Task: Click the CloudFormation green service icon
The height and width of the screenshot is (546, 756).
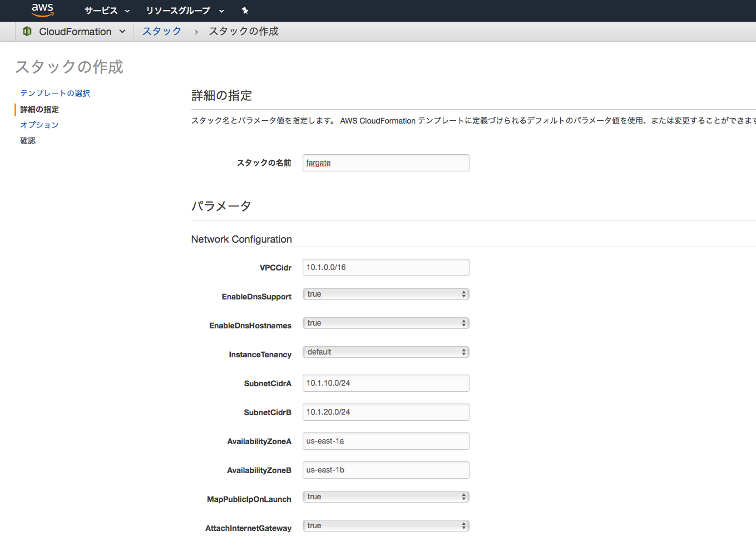Action: click(x=27, y=31)
